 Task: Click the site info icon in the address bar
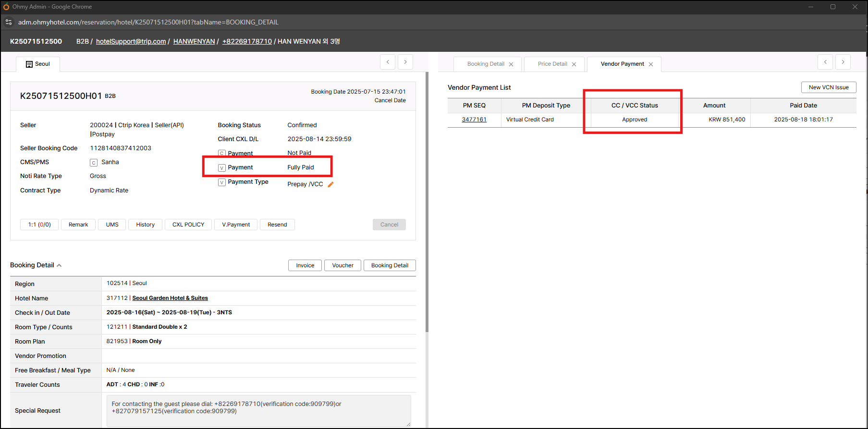(x=9, y=22)
